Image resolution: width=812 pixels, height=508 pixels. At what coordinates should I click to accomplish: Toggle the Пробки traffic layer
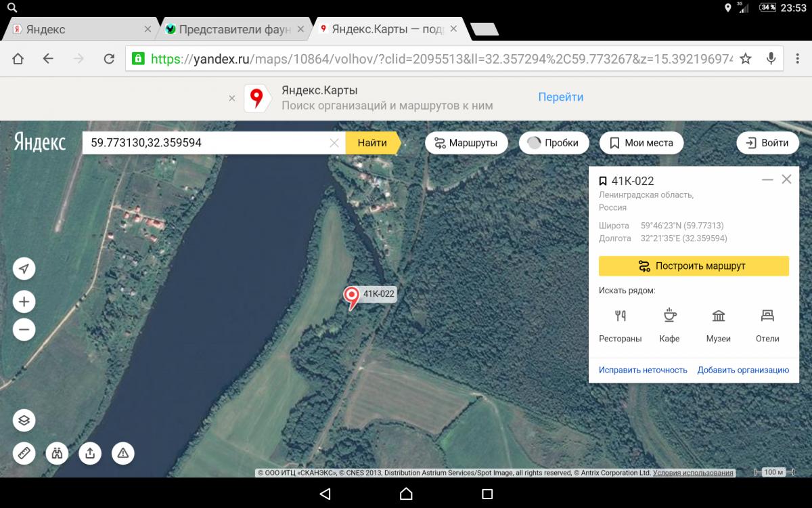pos(554,143)
